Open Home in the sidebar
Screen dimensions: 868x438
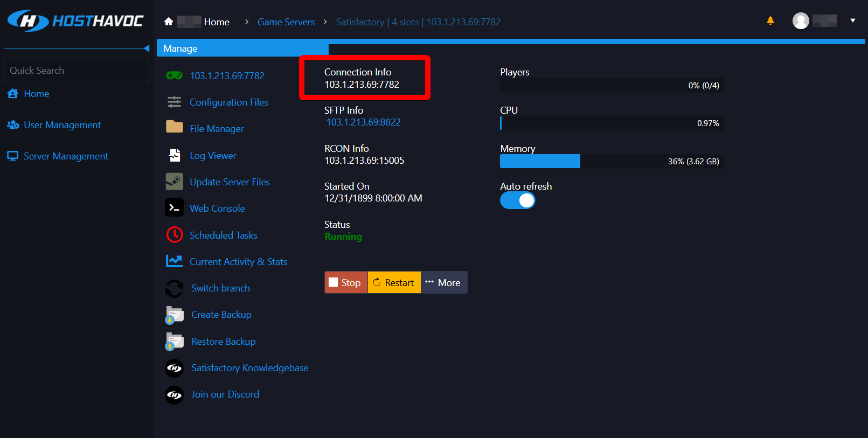click(x=37, y=94)
